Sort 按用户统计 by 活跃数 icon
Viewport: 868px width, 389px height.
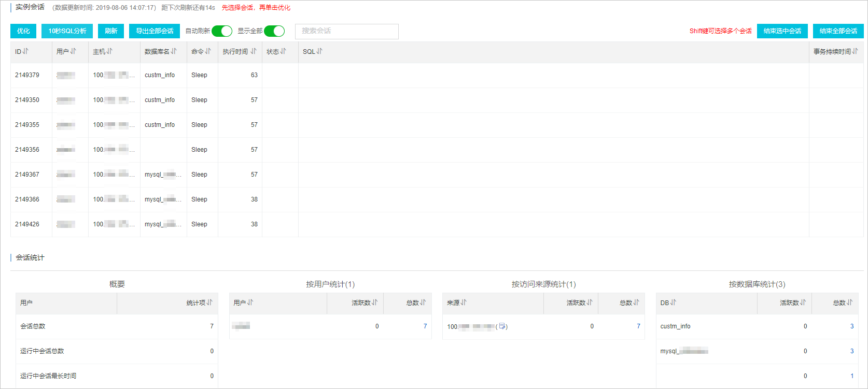click(x=375, y=302)
